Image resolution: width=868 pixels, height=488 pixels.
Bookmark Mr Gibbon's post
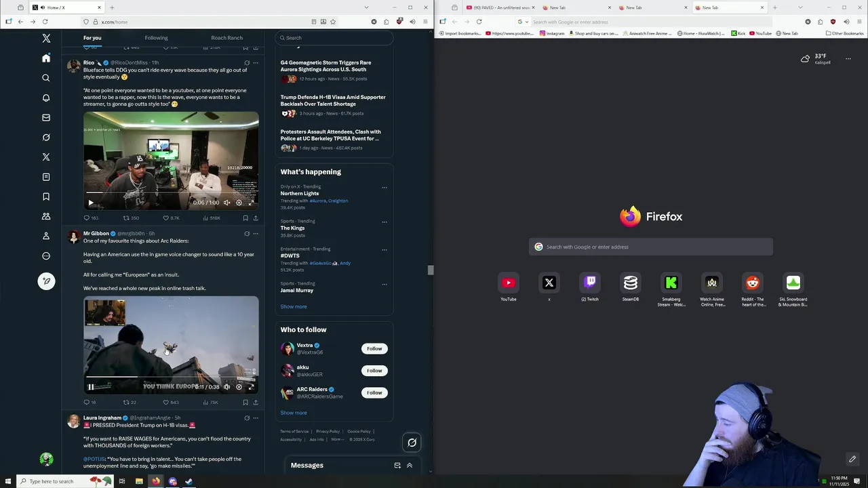(245, 402)
